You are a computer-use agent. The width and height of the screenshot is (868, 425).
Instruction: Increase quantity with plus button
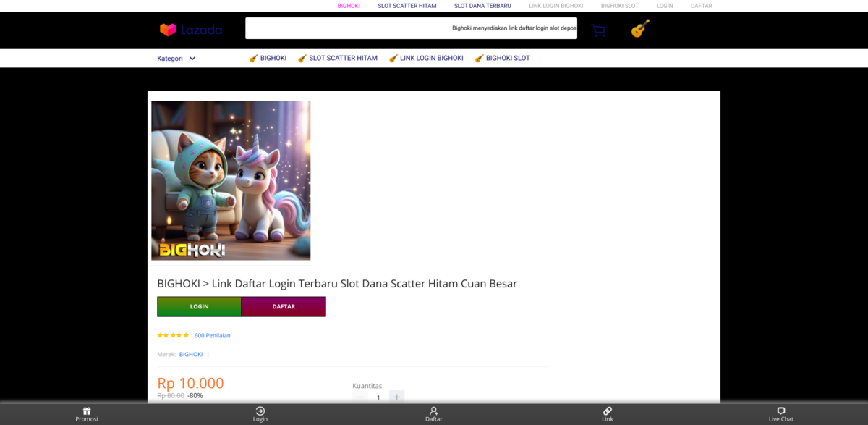coord(396,397)
